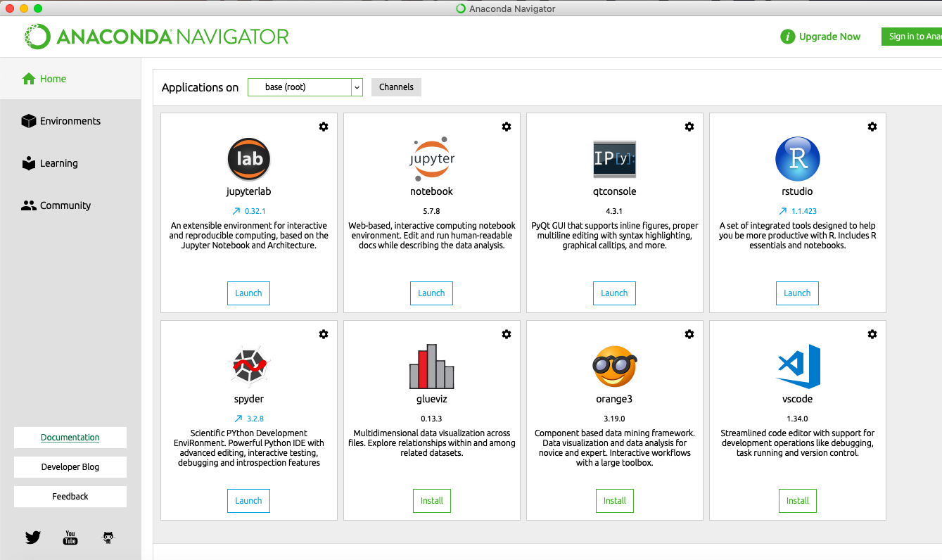This screenshot has height=560, width=942.
Task: Launch the Jupyter notebook
Action: [x=431, y=293]
